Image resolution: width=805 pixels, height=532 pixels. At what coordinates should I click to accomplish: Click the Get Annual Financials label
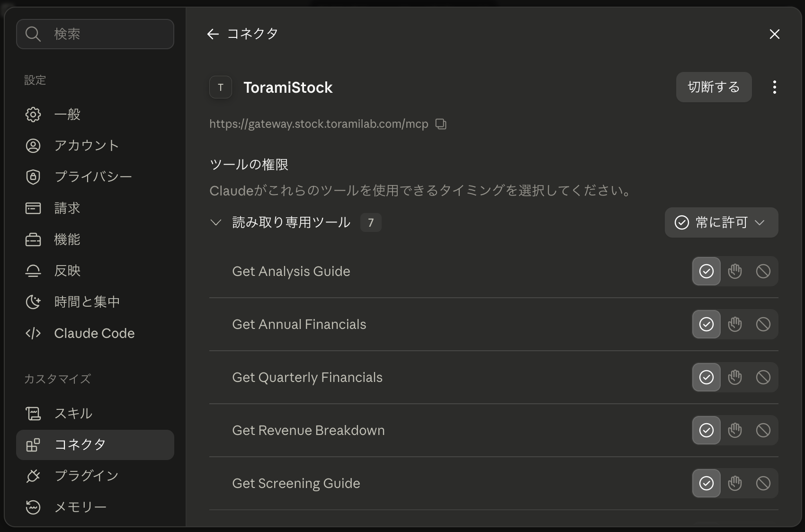[x=299, y=324]
